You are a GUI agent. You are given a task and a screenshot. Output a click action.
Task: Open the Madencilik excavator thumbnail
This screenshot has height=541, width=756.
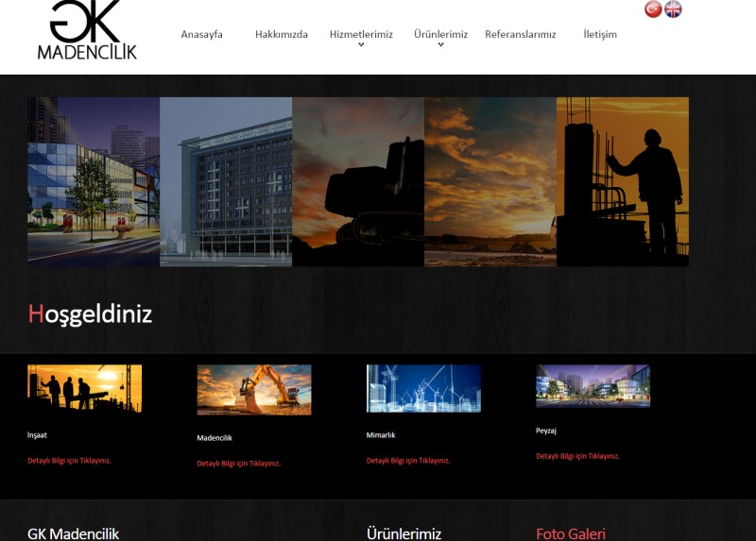(254, 390)
